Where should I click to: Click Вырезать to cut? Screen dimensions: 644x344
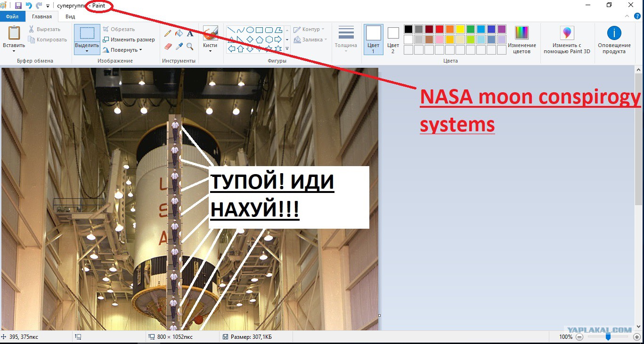tap(44, 29)
